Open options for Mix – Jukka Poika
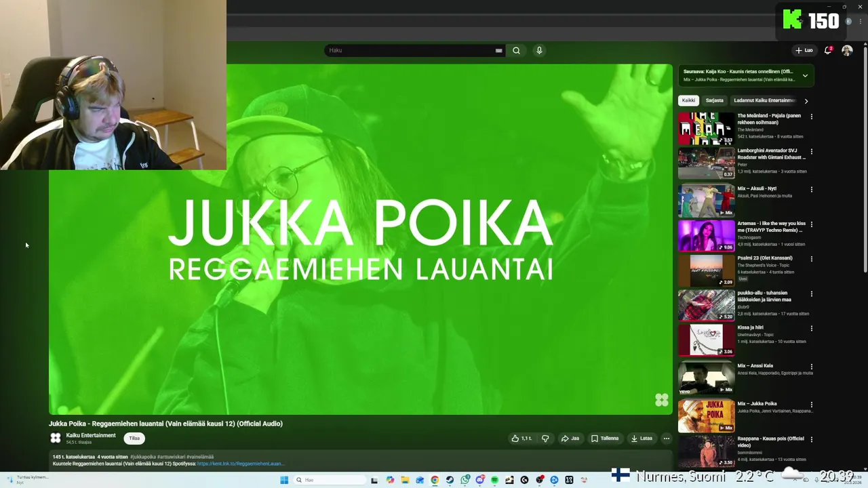Viewport: 868px width, 488px height. point(811,404)
